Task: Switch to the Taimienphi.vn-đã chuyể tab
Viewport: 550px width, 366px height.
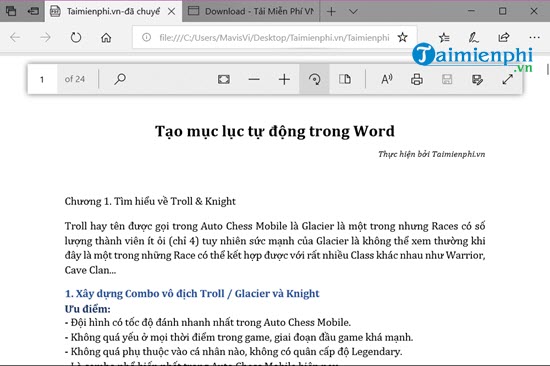Action: click(113, 11)
